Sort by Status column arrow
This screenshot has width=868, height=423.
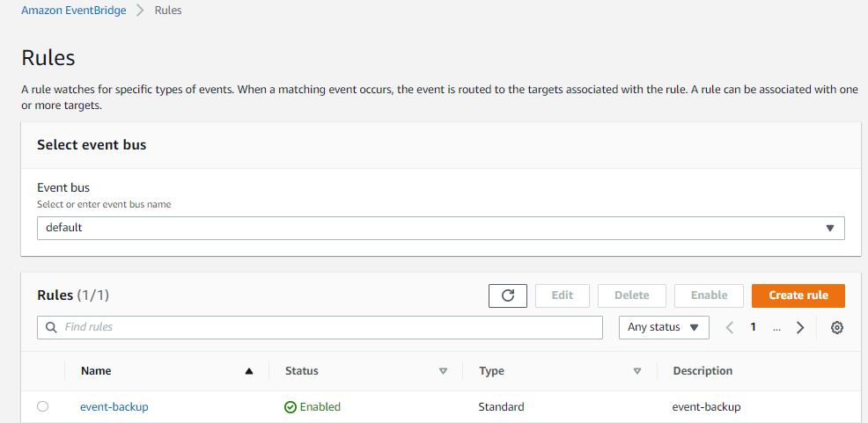point(443,371)
